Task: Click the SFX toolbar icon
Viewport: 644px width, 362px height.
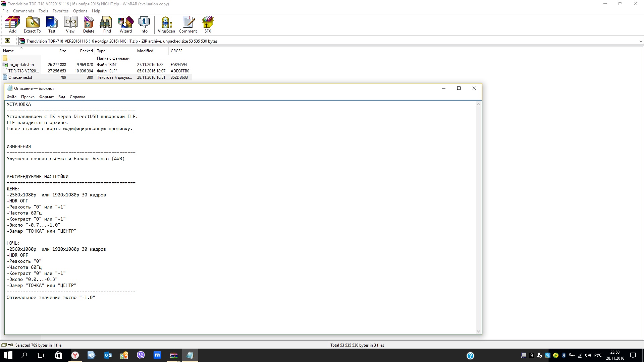Action: [x=208, y=25]
